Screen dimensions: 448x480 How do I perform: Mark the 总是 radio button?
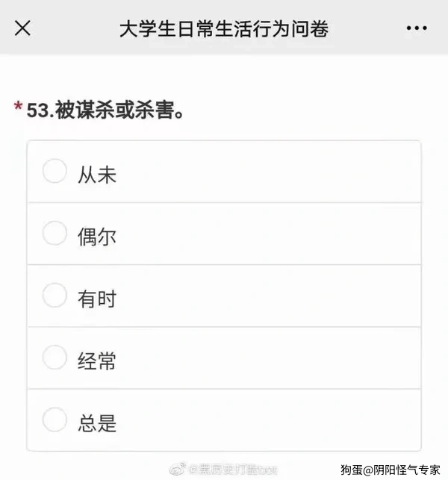[55, 420]
